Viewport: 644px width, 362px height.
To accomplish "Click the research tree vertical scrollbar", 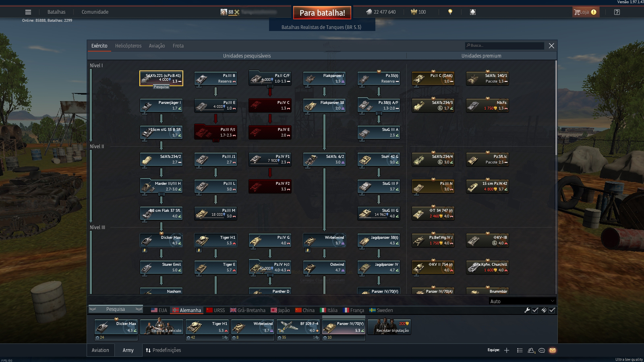I will pos(556,108).
